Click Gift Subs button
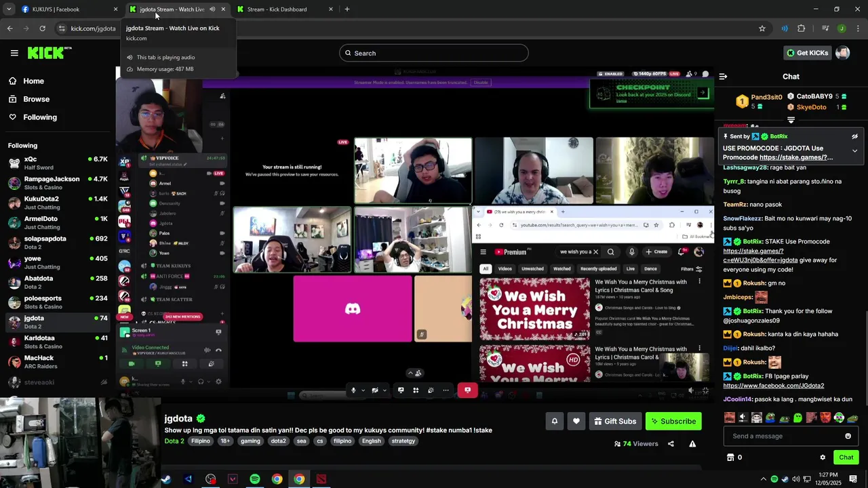Screen dimensions: 868x488 click(615, 421)
